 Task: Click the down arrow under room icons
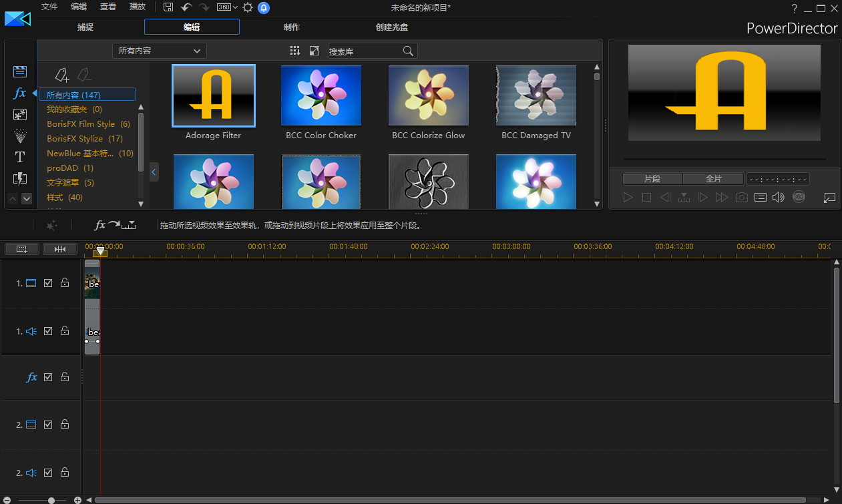[x=27, y=198]
